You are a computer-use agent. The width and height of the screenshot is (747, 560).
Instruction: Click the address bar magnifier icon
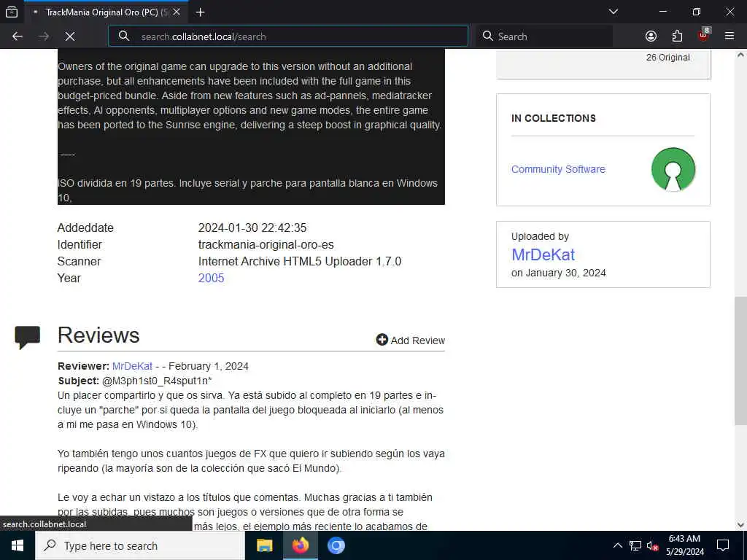pos(124,36)
